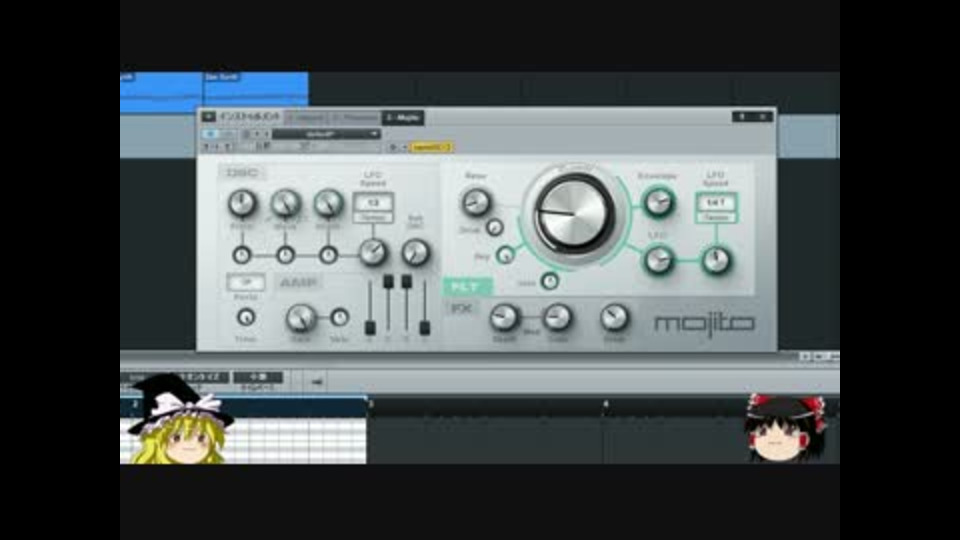Click the large filter Cutoff knob
960x540 pixels.
(574, 214)
